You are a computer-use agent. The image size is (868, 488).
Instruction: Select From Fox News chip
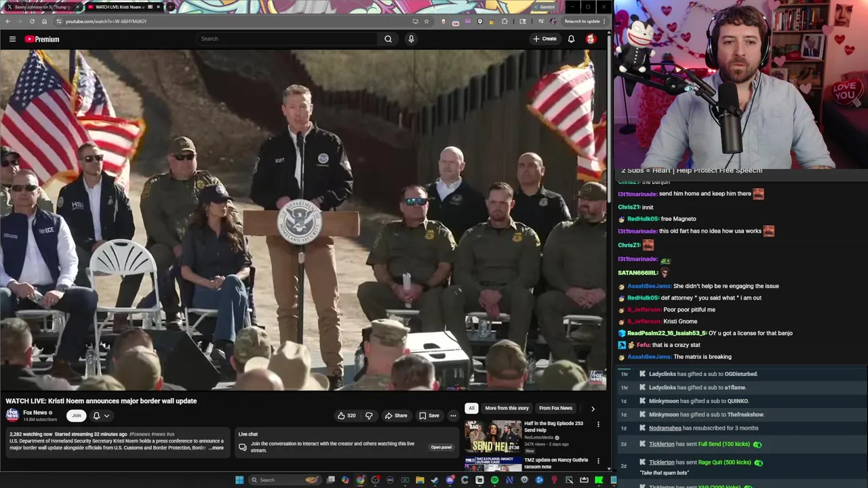(555, 408)
